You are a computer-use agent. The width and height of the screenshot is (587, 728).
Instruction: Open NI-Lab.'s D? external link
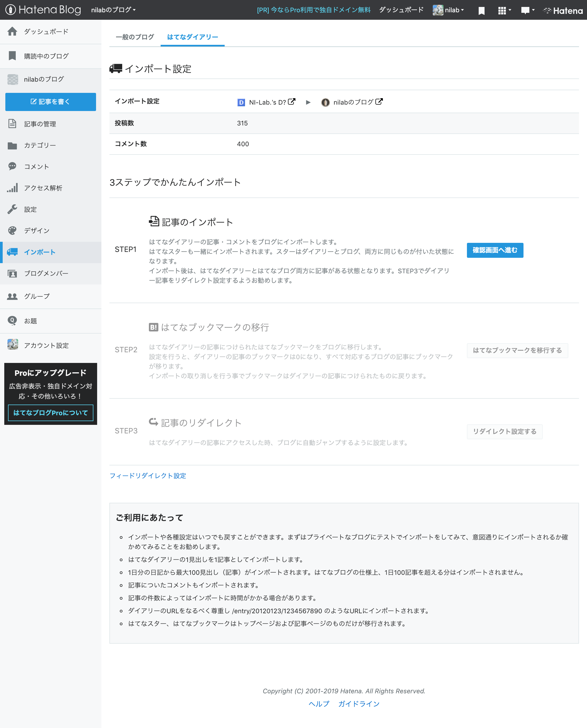pos(267,102)
